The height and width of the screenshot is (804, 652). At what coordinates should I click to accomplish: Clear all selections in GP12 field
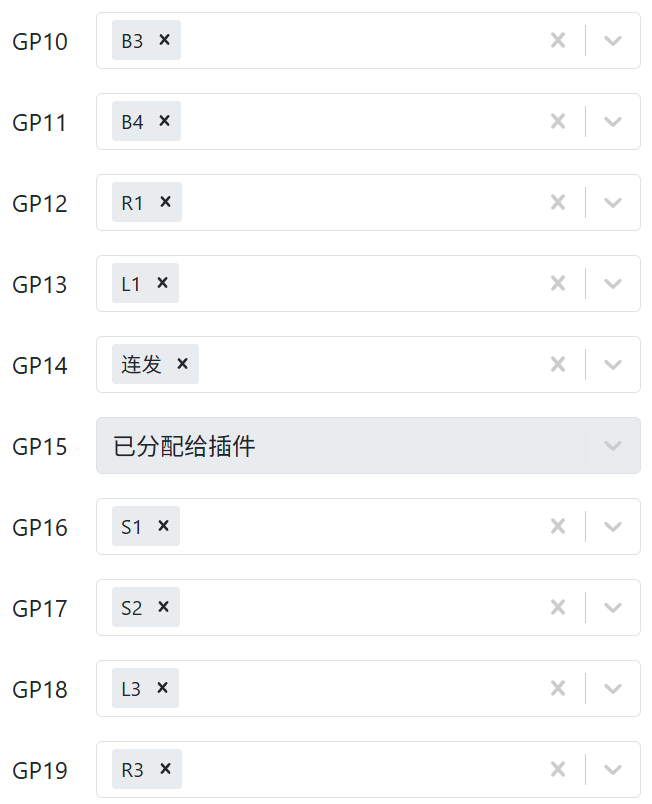click(x=558, y=202)
